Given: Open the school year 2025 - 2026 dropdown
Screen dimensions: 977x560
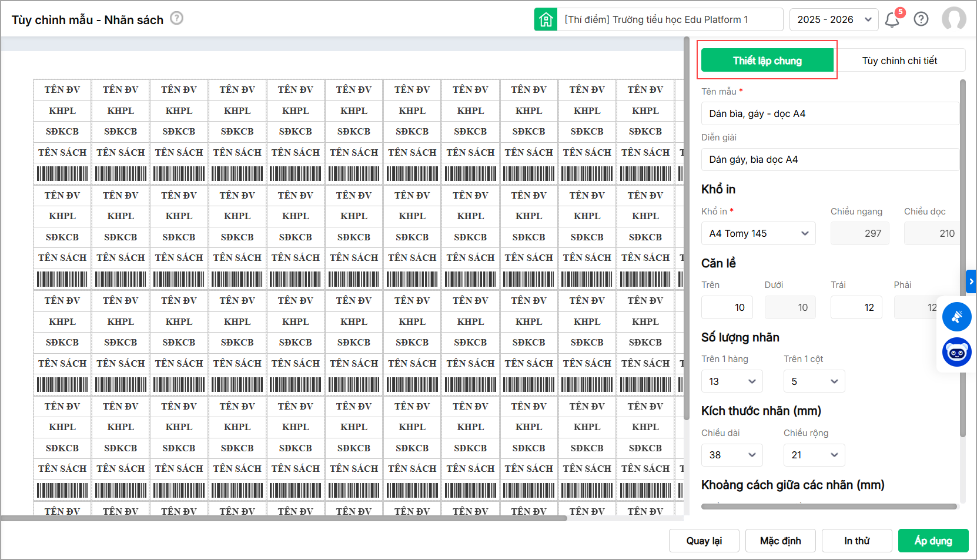Looking at the screenshot, I should tap(834, 19).
